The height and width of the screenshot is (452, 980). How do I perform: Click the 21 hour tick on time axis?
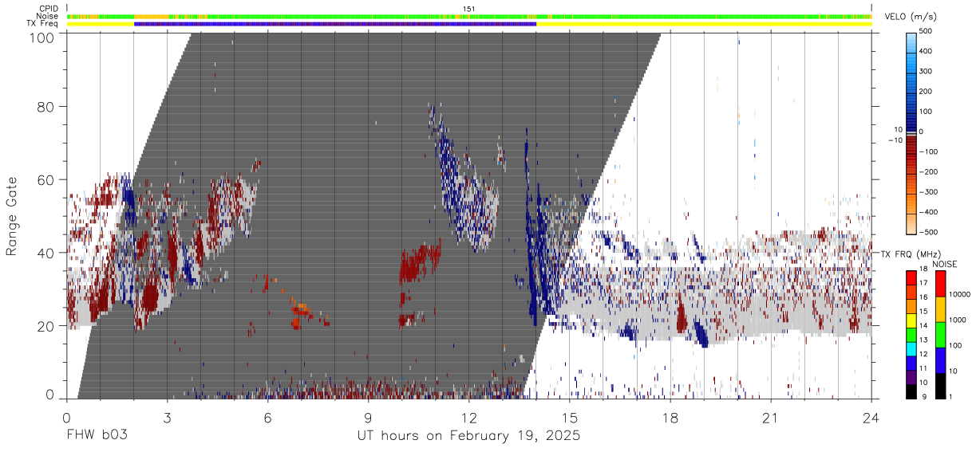tap(770, 418)
